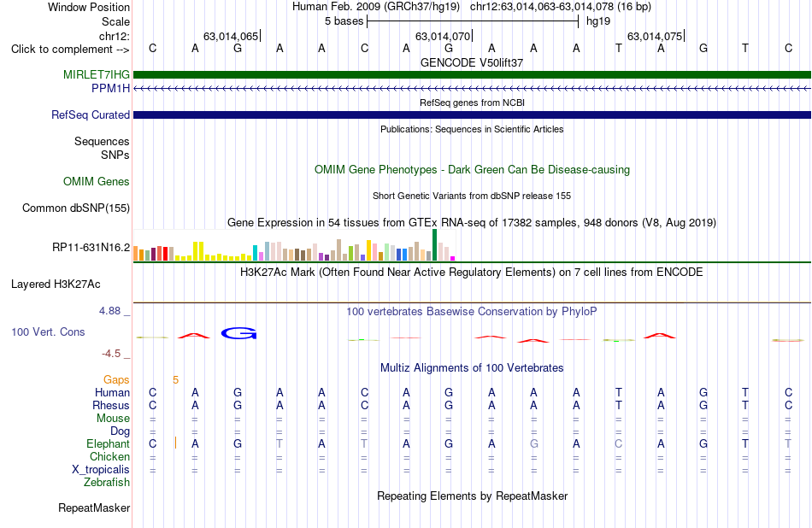Click the orange gap count '5'
812x528 pixels.
click(175, 380)
